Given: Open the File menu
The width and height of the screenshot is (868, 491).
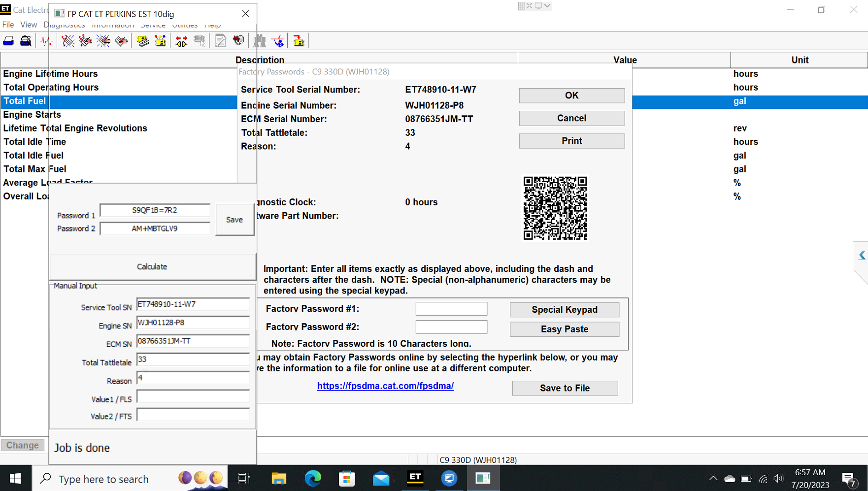Looking at the screenshot, I should [8, 24].
